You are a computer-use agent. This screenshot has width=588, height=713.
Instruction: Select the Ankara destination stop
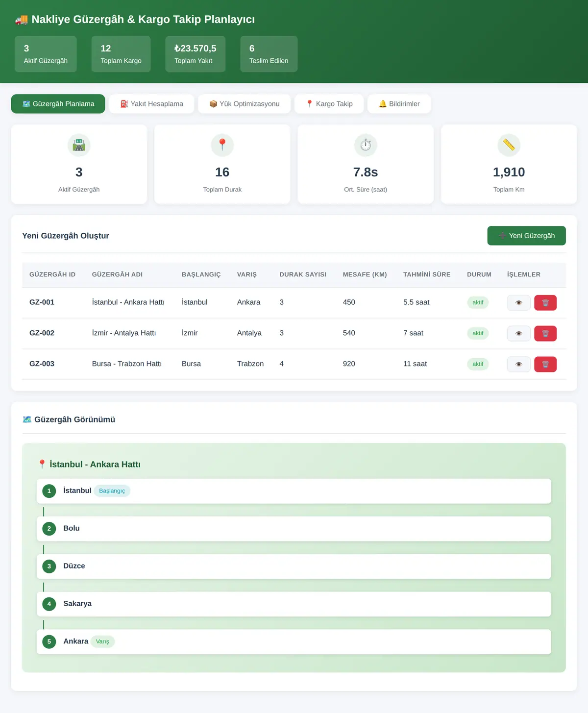294,642
